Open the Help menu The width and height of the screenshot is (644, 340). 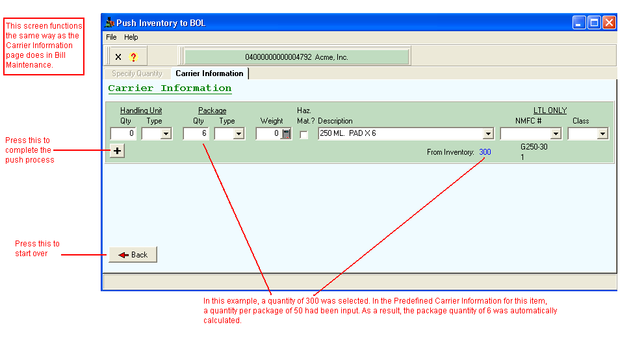click(x=131, y=37)
